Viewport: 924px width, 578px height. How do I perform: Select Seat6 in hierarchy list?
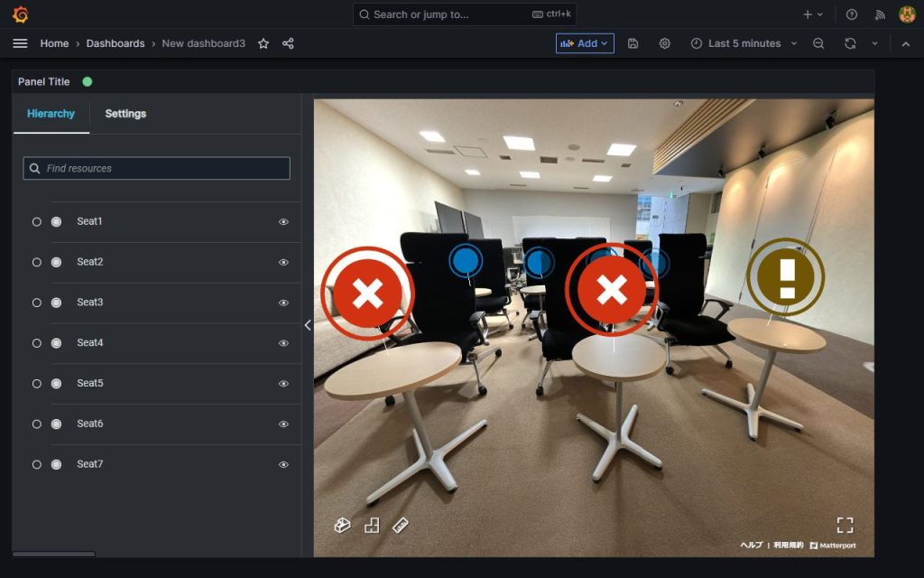pos(90,424)
